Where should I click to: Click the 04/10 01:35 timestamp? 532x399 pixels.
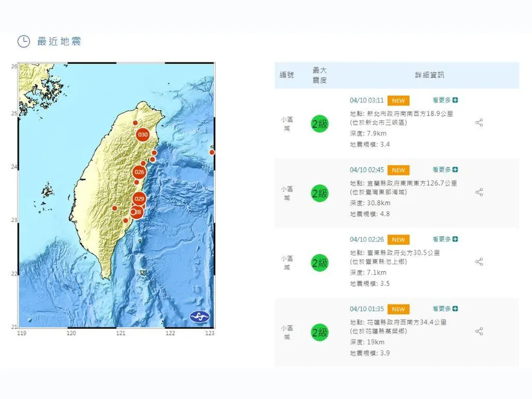click(368, 309)
